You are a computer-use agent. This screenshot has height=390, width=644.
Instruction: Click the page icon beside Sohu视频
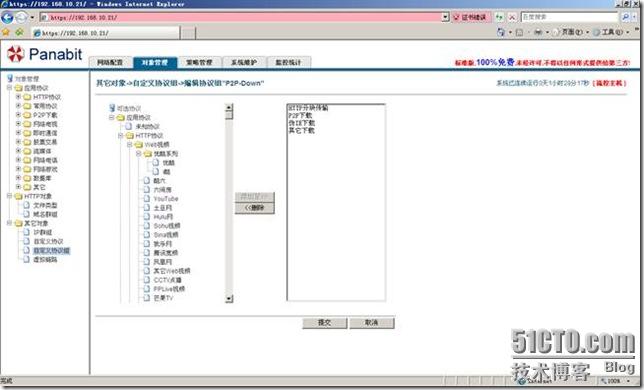pyautogui.click(x=147, y=225)
